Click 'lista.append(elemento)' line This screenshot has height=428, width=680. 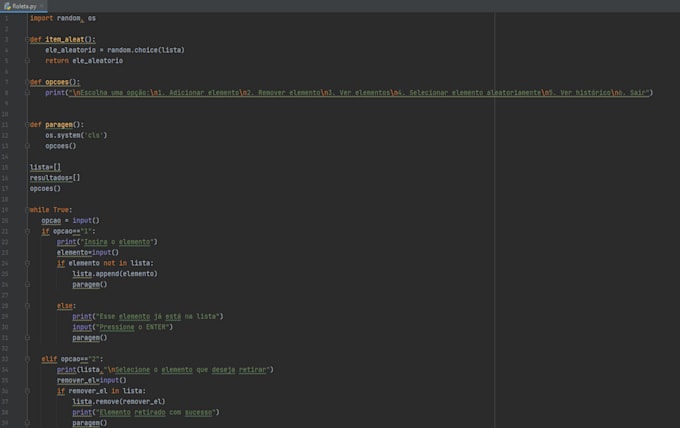click(115, 274)
